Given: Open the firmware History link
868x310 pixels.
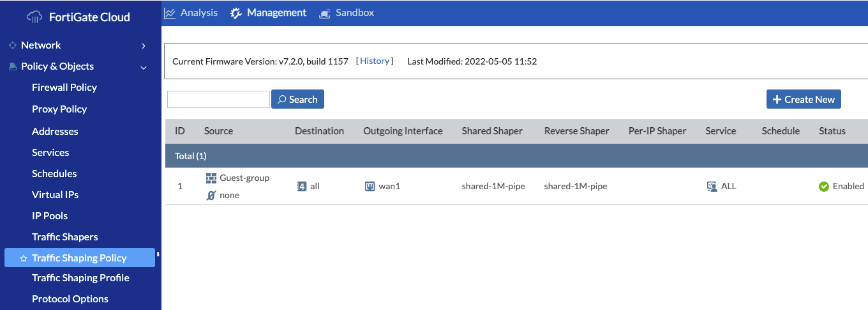Looking at the screenshot, I should click(x=375, y=61).
